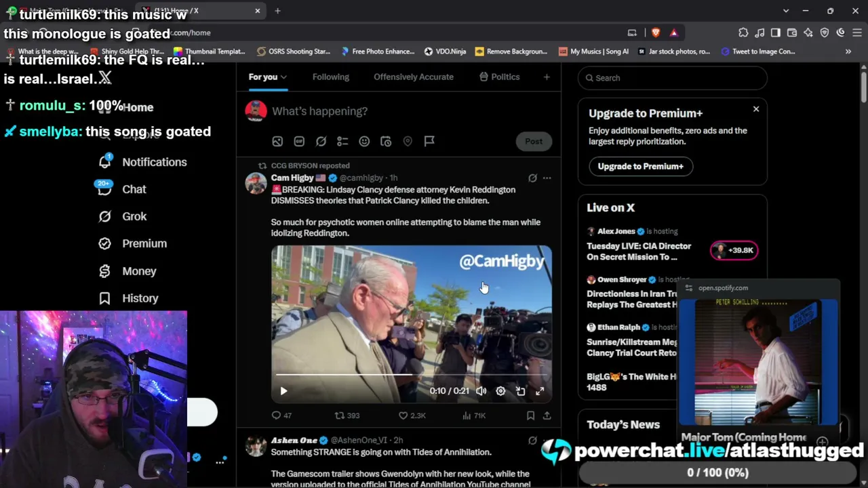Open more options on Cam Higby's post
This screenshot has width=868, height=488.
click(547, 178)
